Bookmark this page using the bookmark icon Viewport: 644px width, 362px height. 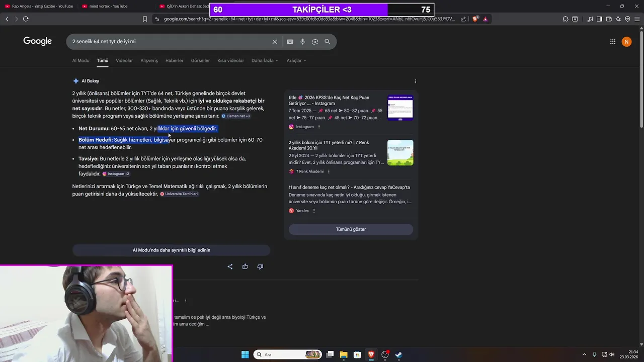coord(145,19)
